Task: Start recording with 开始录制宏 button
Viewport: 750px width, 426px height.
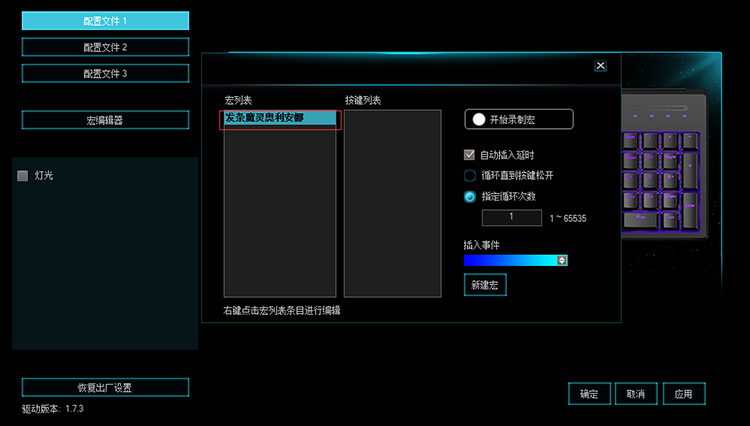Action: click(519, 120)
